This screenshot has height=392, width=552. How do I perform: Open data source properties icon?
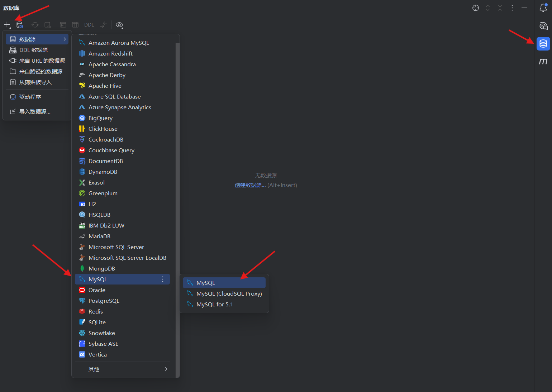(20, 25)
